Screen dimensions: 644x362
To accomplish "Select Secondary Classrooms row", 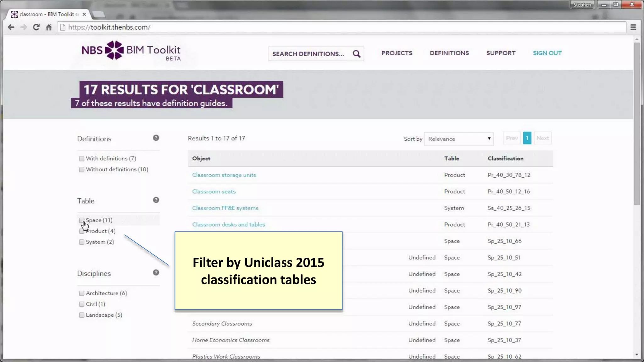I will click(x=370, y=324).
